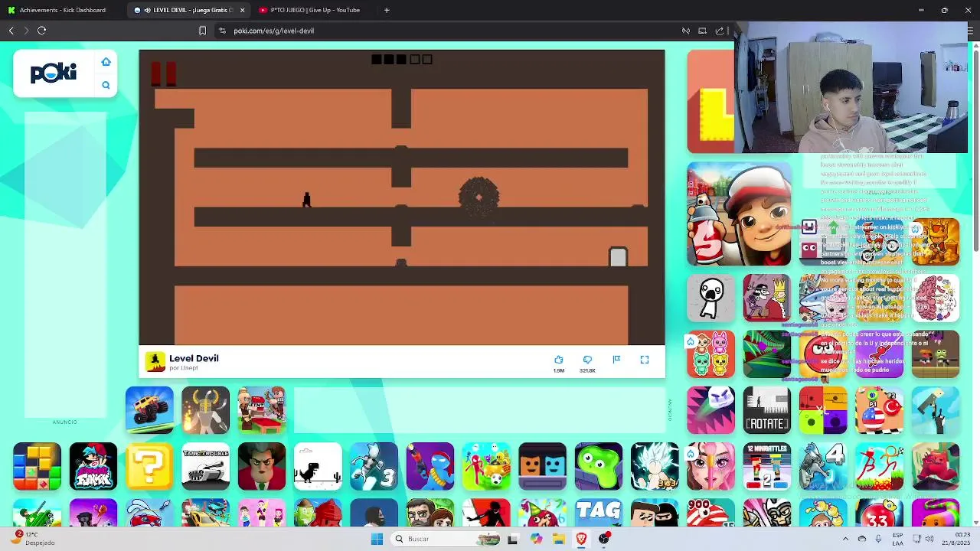Pause the Level Devil game
980x551 pixels.
(x=164, y=73)
